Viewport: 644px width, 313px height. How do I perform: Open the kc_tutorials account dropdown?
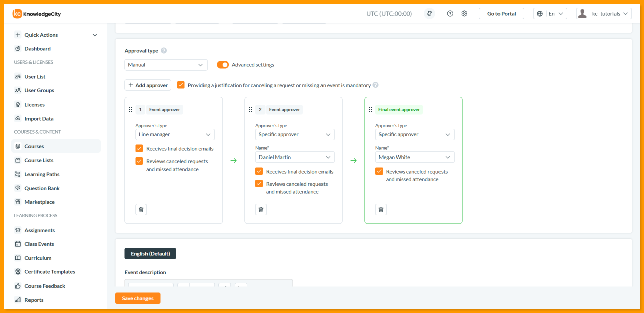click(604, 14)
